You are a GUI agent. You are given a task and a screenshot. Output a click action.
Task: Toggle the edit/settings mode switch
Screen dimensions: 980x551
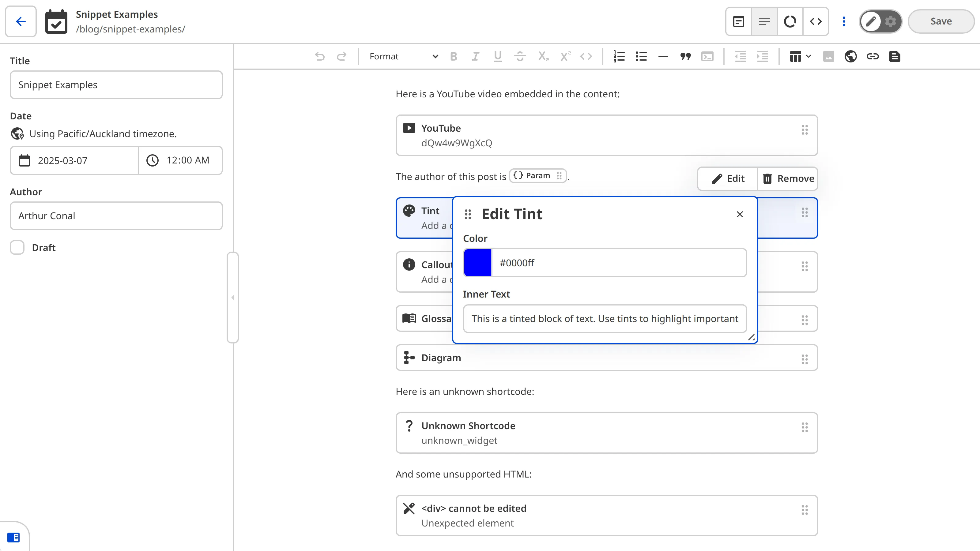point(880,21)
